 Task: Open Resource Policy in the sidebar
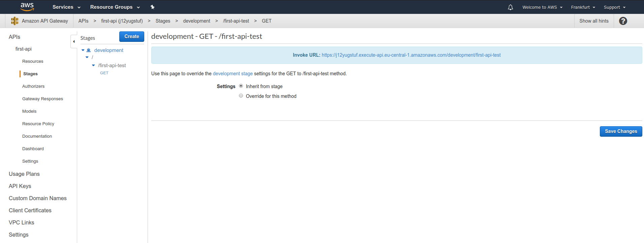click(x=38, y=124)
